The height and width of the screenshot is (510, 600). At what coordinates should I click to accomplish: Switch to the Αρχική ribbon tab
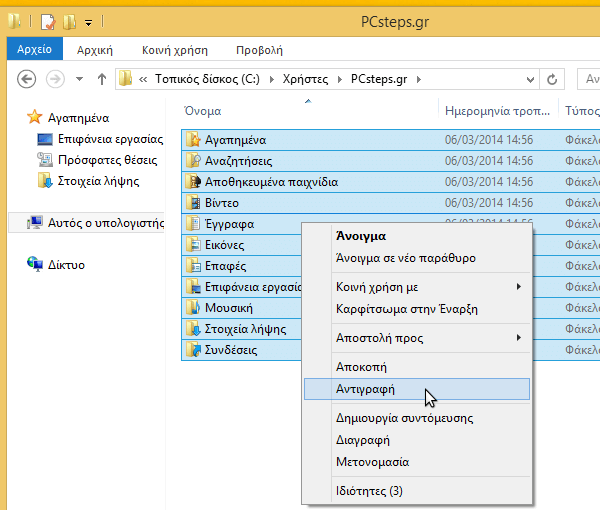[x=95, y=50]
